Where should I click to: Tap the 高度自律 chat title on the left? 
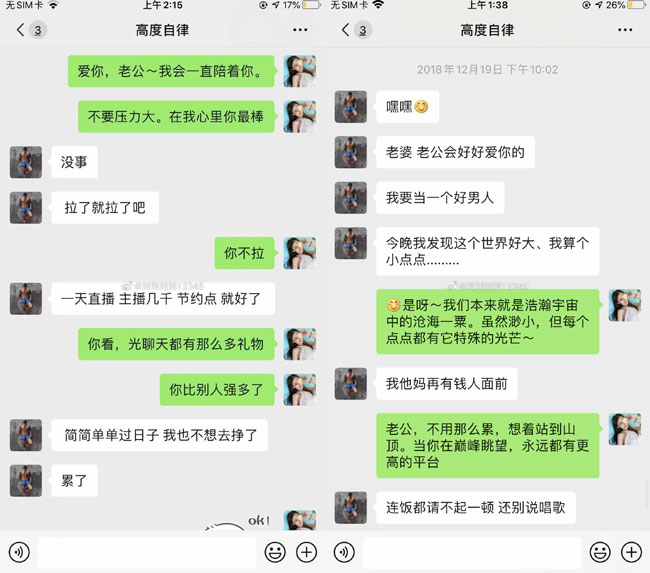tap(162, 30)
